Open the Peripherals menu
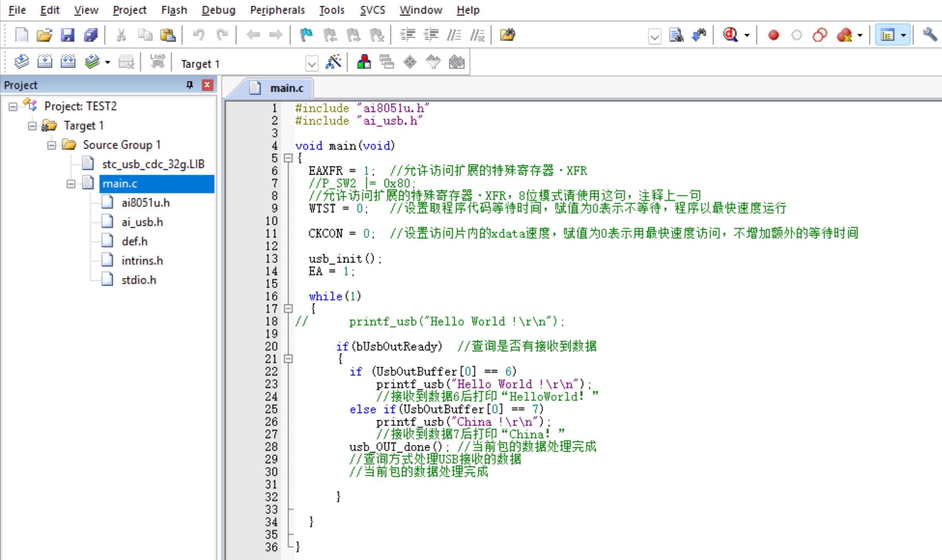 point(277,10)
